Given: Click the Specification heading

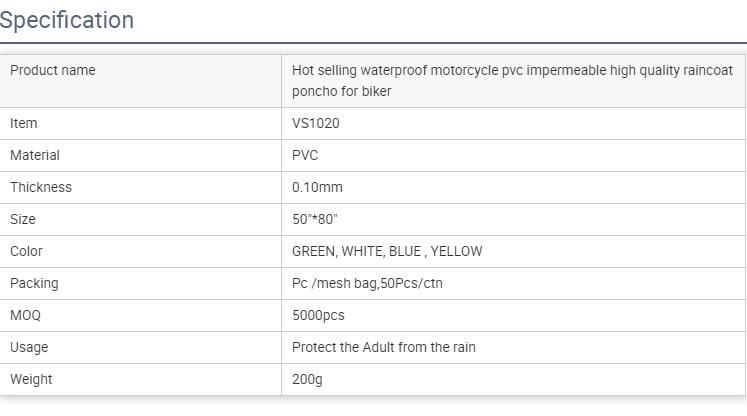Looking at the screenshot, I should tap(67, 20).
